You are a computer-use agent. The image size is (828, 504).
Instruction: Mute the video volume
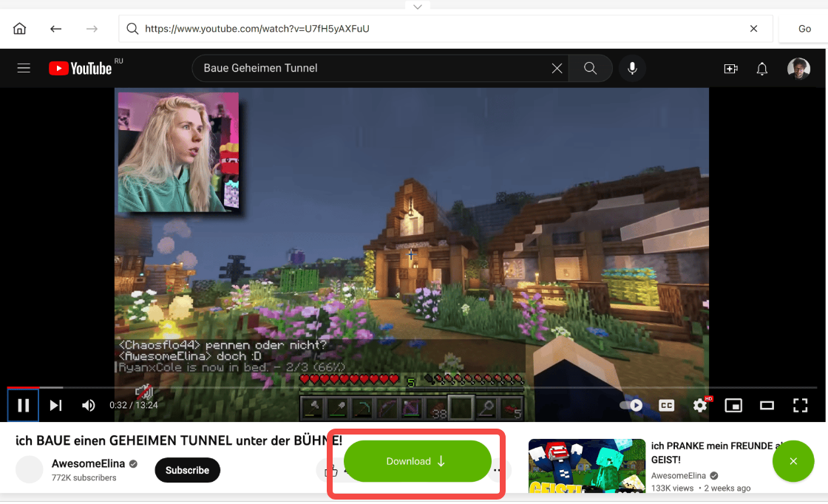[x=88, y=405]
